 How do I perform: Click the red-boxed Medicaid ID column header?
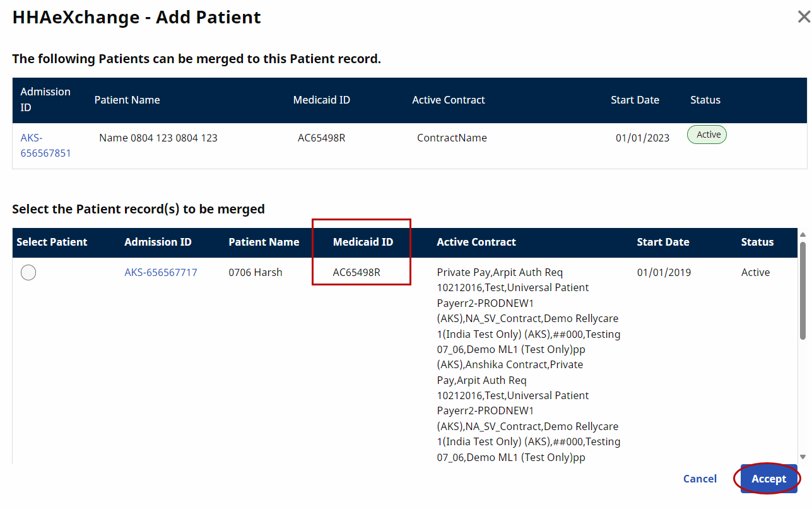coord(363,242)
